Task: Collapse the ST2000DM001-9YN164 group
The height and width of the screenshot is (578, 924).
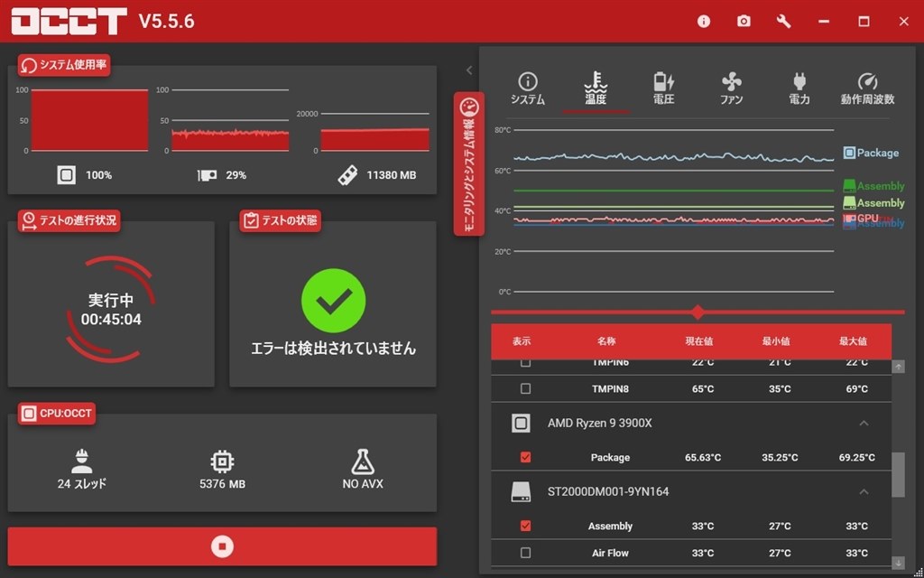Action: [x=864, y=491]
